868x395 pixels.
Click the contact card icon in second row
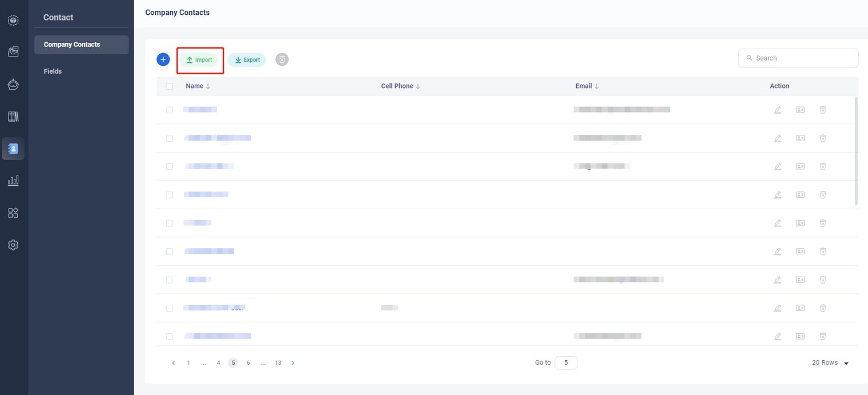800,138
